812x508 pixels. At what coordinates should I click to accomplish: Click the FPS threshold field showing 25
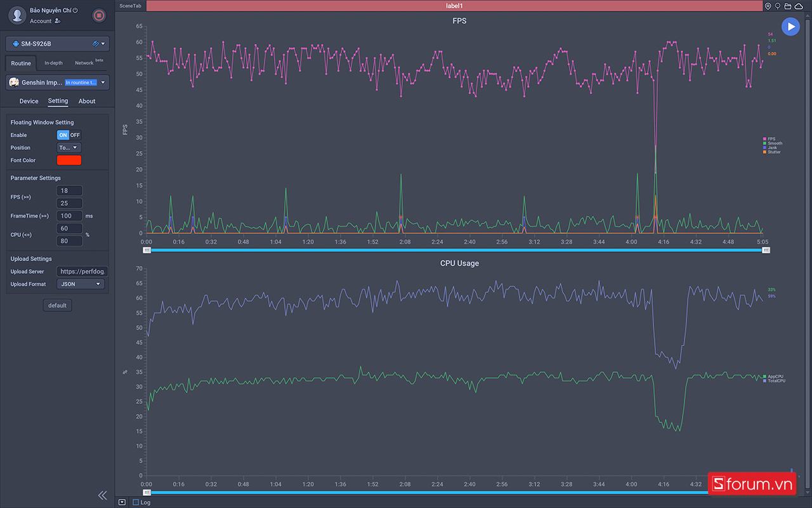coord(69,203)
